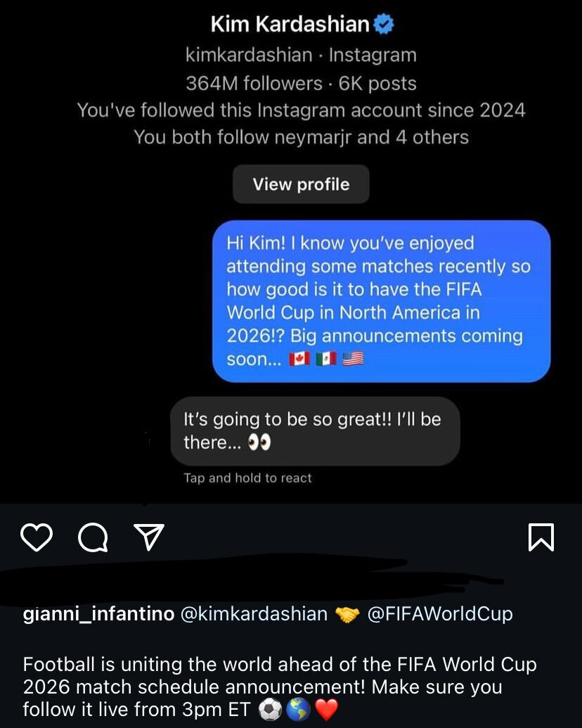Image resolution: width=582 pixels, height=728 pixels.
Task: Click the United States flag emoji
Action: pyautogui.click(x=353, y=359)
